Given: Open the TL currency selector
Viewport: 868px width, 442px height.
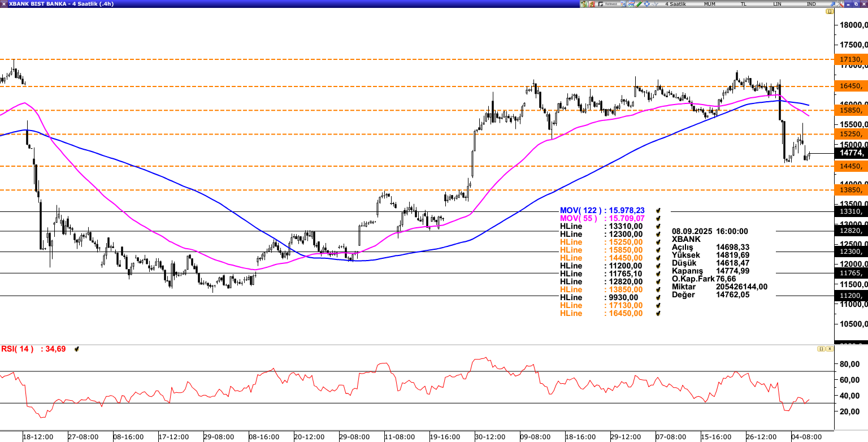Looking at the screenshot, I should [x=743, y=4].
